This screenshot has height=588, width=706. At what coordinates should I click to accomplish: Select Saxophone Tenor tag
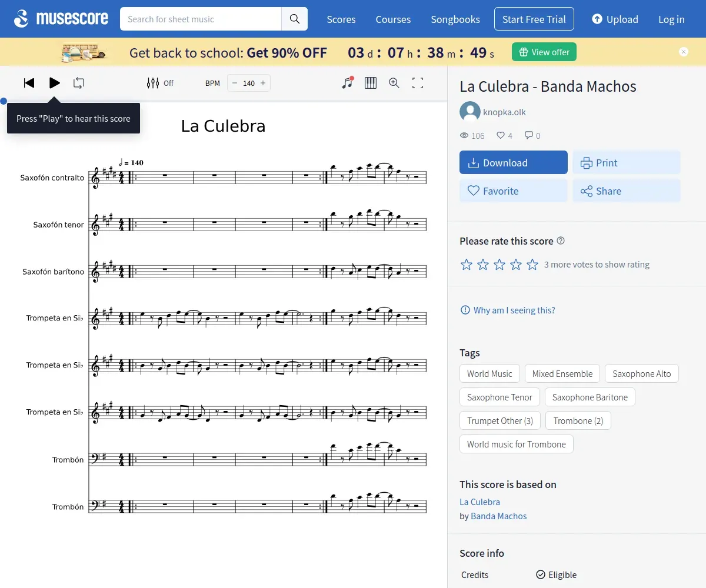click(x=499, y=397)
